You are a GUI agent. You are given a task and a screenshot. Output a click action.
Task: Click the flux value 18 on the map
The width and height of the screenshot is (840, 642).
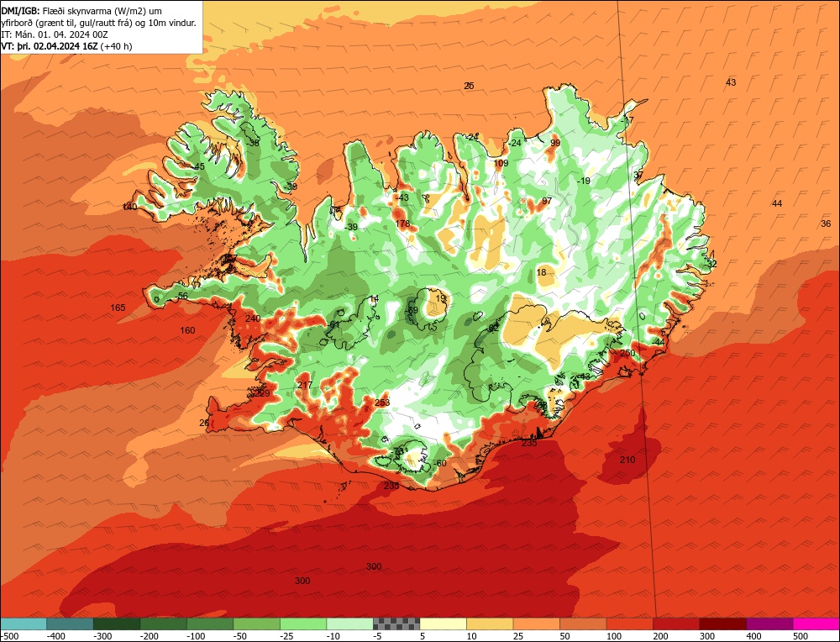tap(542, 272)
